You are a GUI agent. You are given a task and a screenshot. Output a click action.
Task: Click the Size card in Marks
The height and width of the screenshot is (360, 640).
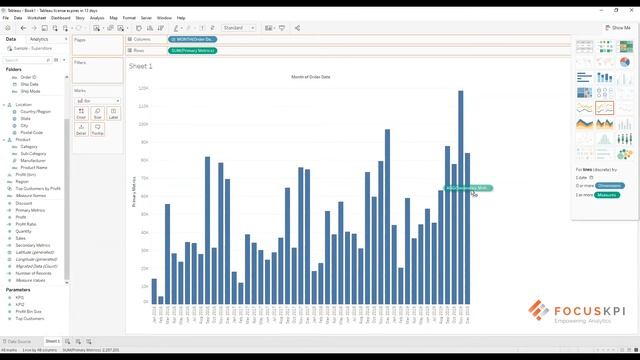click(x=97, y=113)
